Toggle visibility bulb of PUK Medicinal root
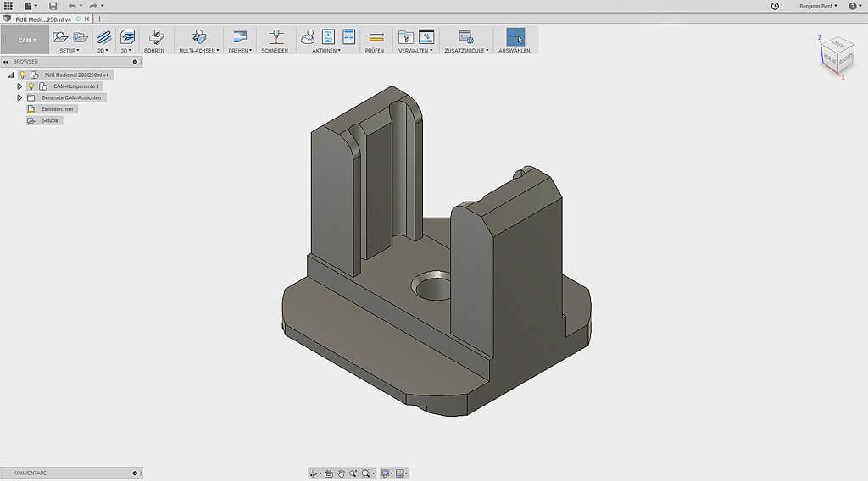 click(x=23, y=75)
